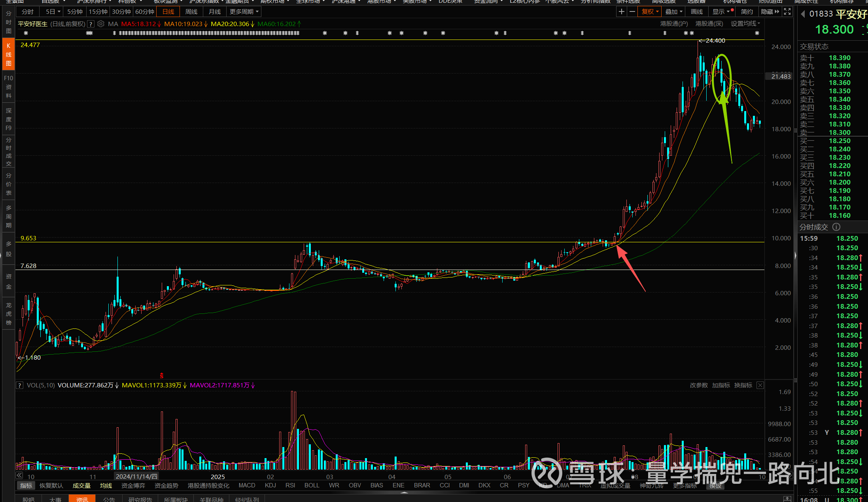Screen dimensions: 868x502
Task: Click 改参数 in volume panel
Action: point(699,385)
